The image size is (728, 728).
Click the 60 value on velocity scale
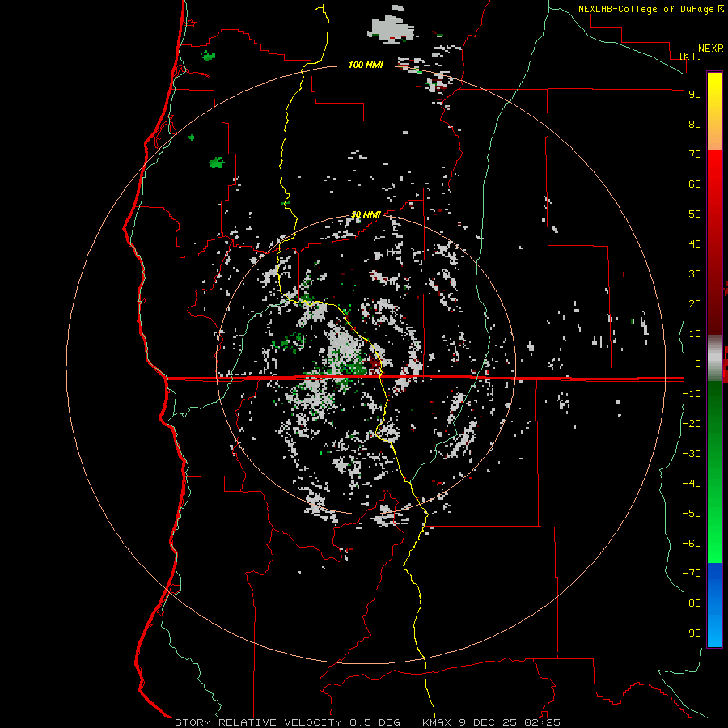(695, 184)
